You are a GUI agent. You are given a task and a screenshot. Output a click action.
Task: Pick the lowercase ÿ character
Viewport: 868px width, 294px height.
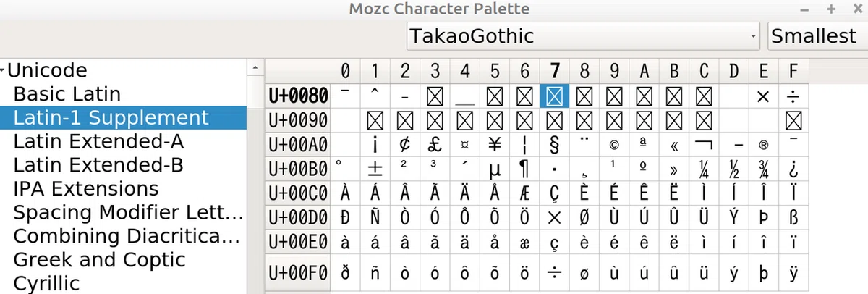(x=793, y=272)
